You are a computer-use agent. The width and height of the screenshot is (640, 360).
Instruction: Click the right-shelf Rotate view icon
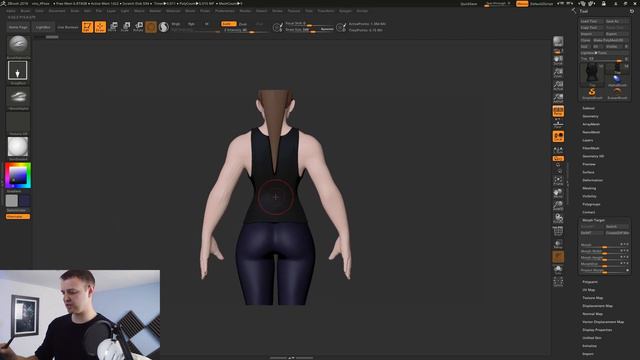click(x=558, y=218)
